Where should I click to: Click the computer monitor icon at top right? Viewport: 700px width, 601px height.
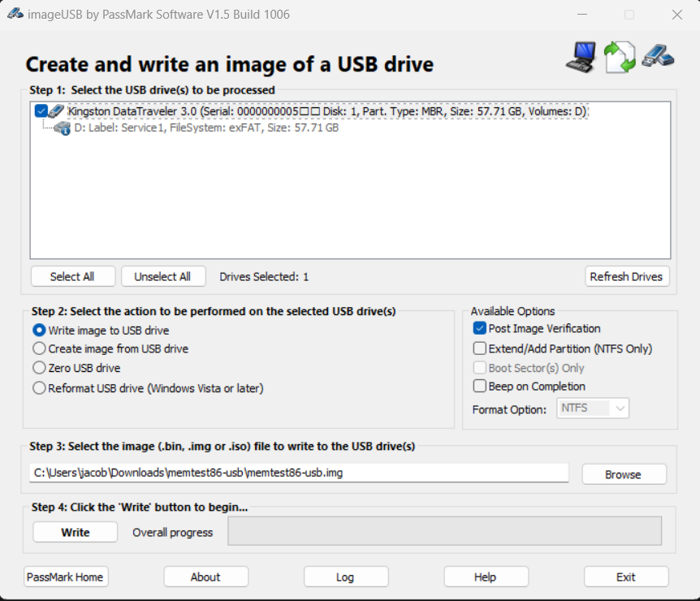point(581,57)
